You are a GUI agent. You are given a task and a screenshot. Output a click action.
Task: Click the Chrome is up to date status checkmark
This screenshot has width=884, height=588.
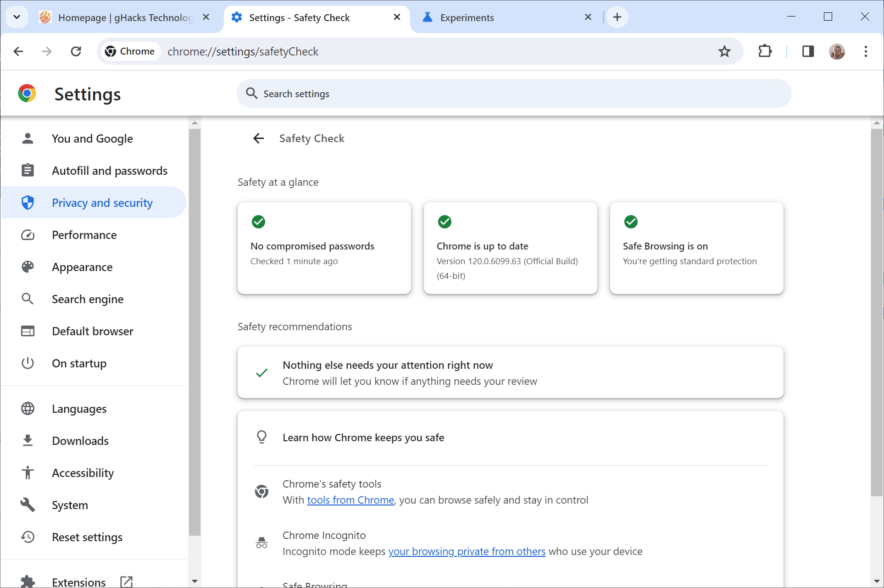point(445,221)
